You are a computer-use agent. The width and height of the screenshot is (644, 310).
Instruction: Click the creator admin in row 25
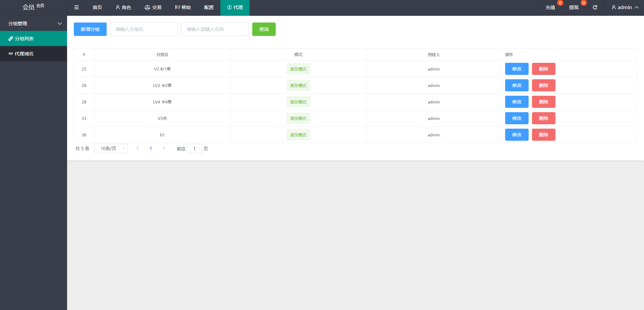[434, 69]
